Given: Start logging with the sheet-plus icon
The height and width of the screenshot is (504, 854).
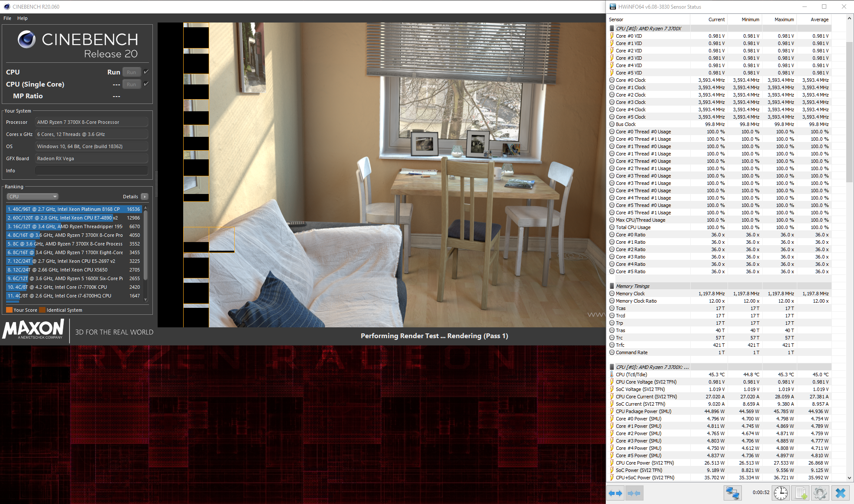Looking at the screenshot, I should tap(801, 493).
